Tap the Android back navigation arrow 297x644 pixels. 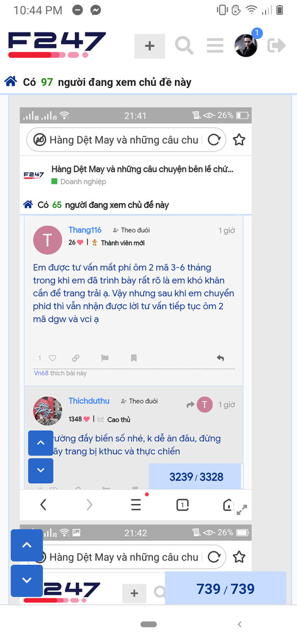click(x=240, y=624)
